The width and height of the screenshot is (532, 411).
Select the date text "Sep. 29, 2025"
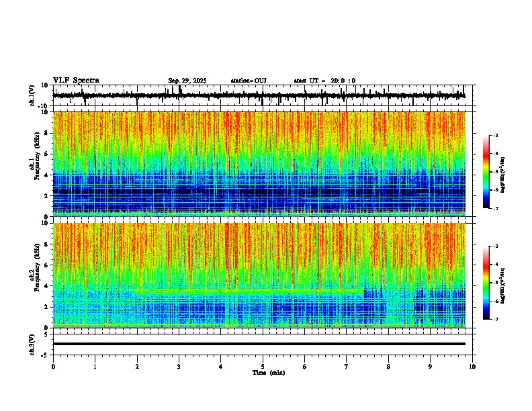(187, 81)
